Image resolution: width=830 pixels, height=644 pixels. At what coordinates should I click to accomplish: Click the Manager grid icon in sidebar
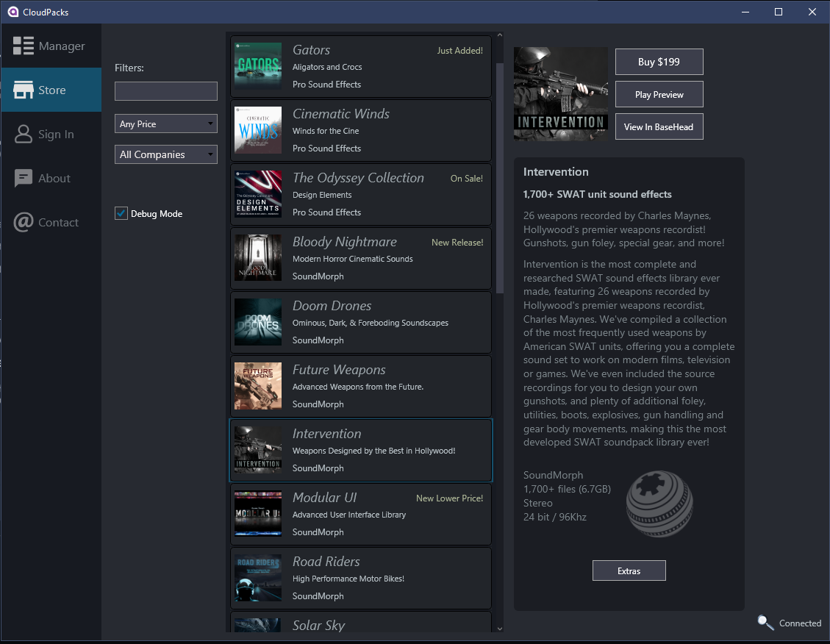pyautogui.click(x=24, y=46)
